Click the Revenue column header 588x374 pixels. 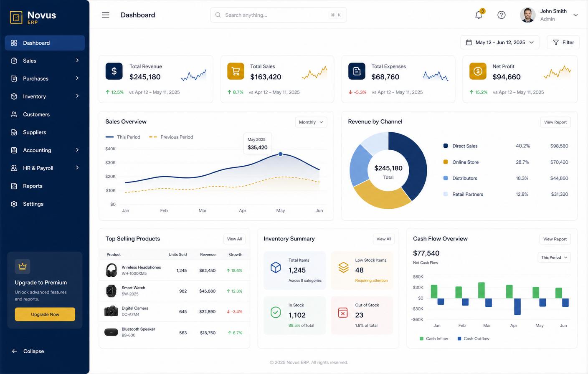(x=208, y=255)
